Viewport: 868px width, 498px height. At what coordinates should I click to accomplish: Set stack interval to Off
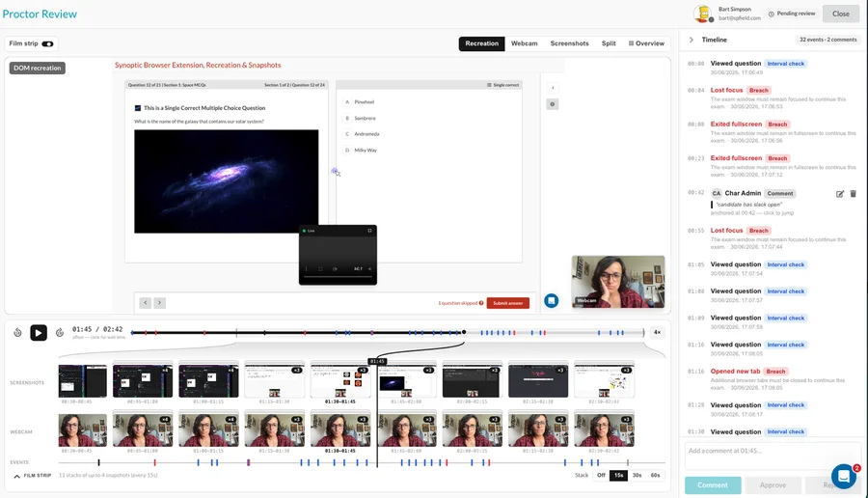click(x=601, y=475)
